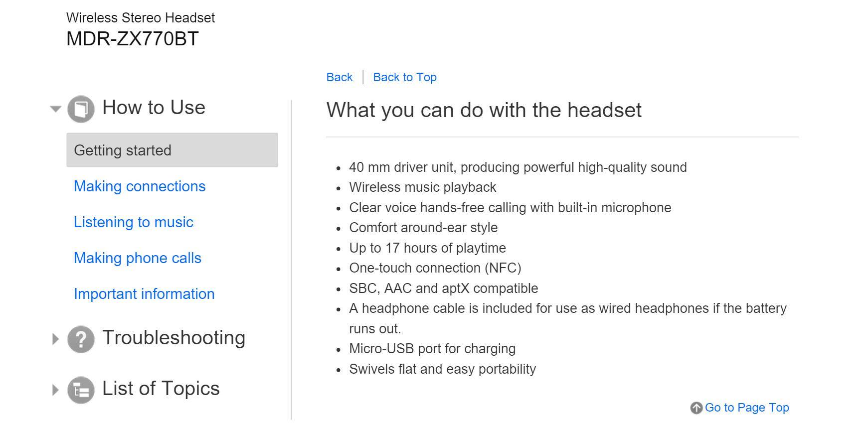
Task: Select the Getting started menu item
Action: [x=172, y=150]
